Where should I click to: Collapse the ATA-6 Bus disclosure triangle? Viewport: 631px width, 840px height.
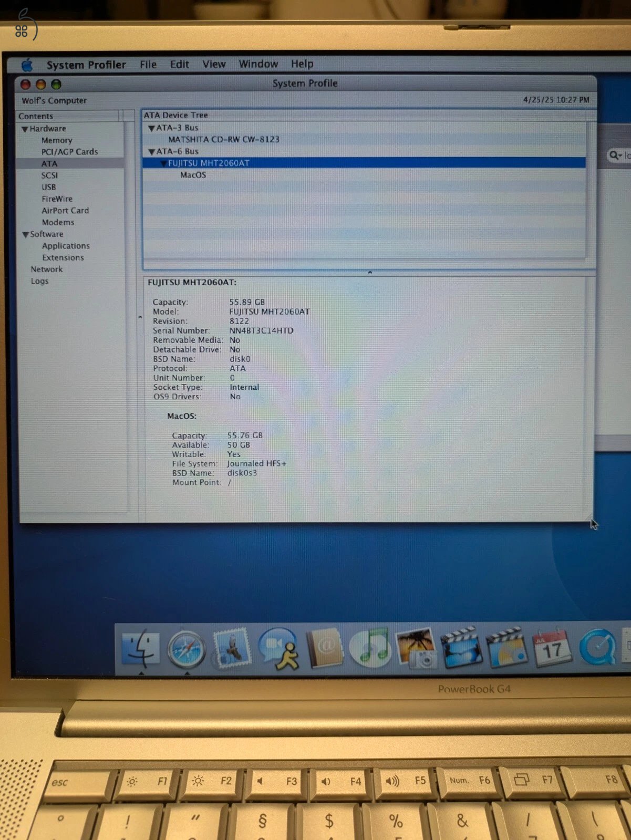click(x=151, y=152)
